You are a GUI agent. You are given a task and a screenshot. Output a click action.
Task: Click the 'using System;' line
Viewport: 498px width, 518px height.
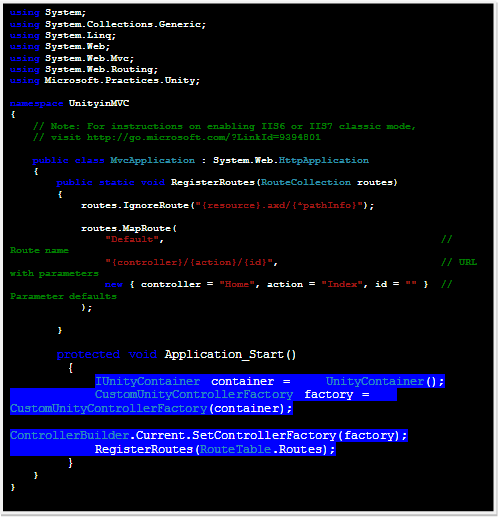coord(48,13)
